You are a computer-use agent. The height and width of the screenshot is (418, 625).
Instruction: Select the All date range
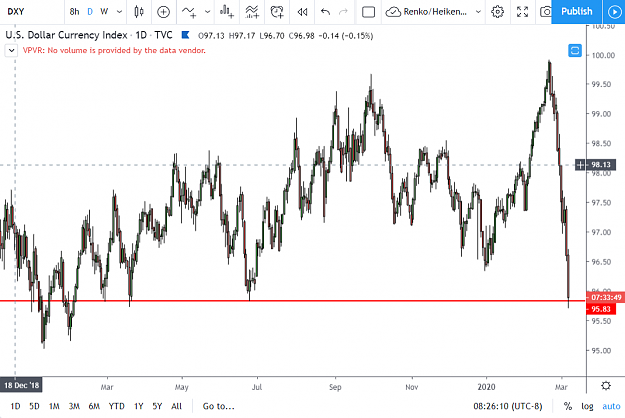pyautogui.click(x=176, y=406)
